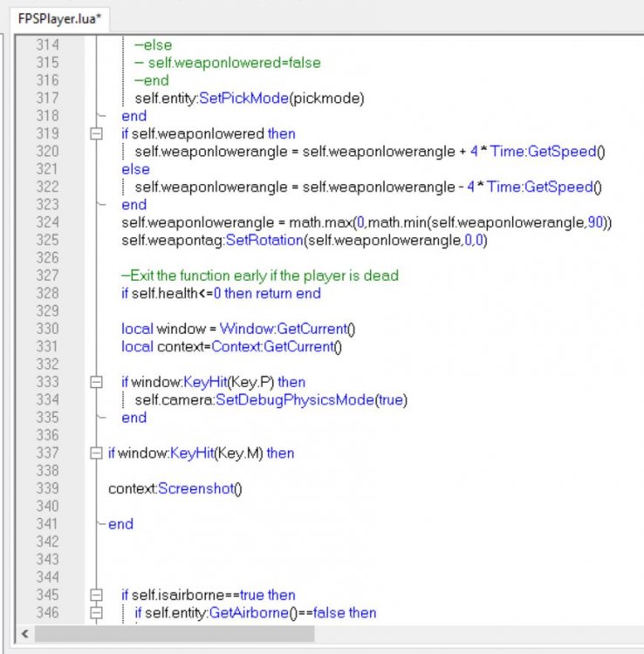
Task: Click 'SetPickMode' on line 317
Action: tap(243, 99)
